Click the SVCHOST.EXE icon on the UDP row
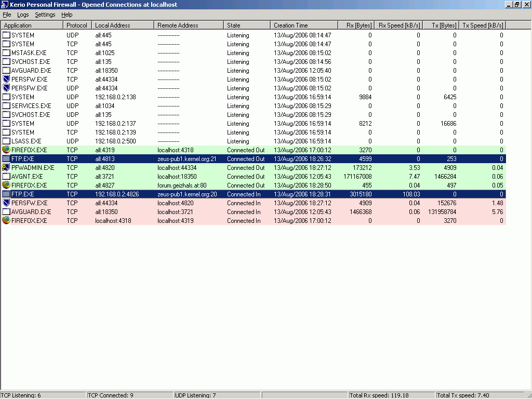 6,114
